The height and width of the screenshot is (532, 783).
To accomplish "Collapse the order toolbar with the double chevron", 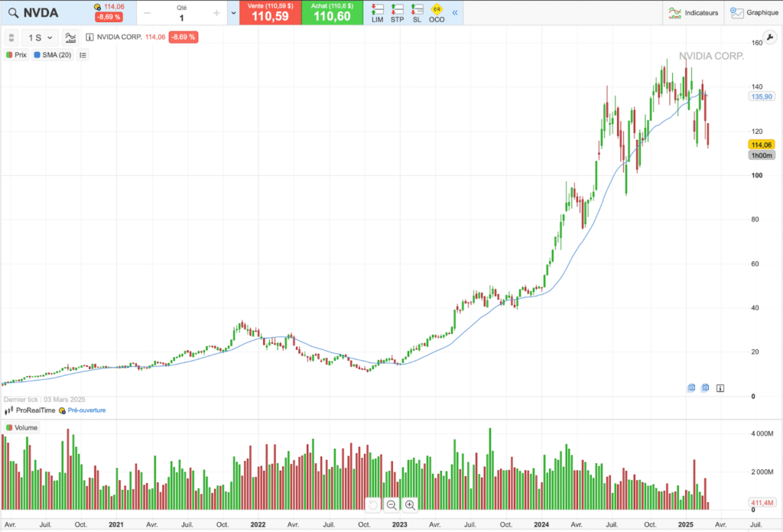I will [x=455, y=13].
